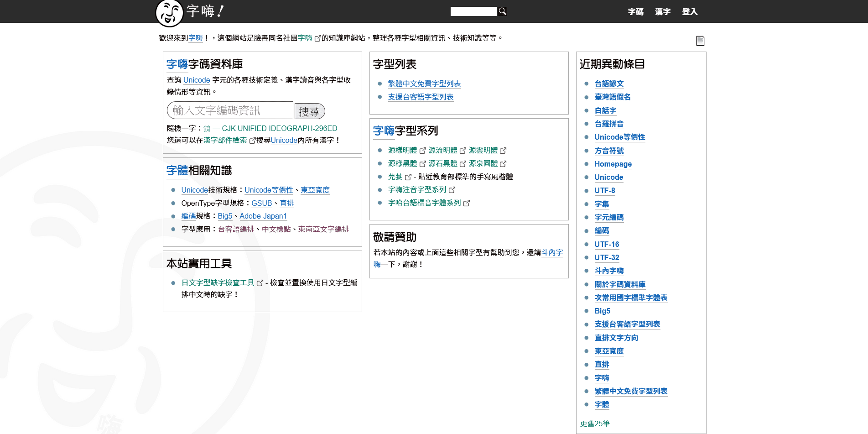Open the document icon at the top right
The height and width of the screenshot is (434, 868).
(700, 40)
